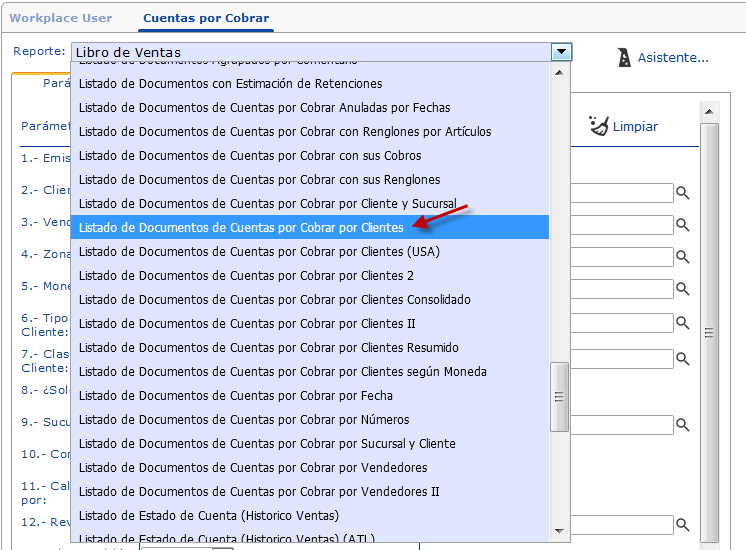This screenshot has width=746, height=550.
Task: Click magnifier for parameter 9 Sucursal field
Action: pos(683,425)
